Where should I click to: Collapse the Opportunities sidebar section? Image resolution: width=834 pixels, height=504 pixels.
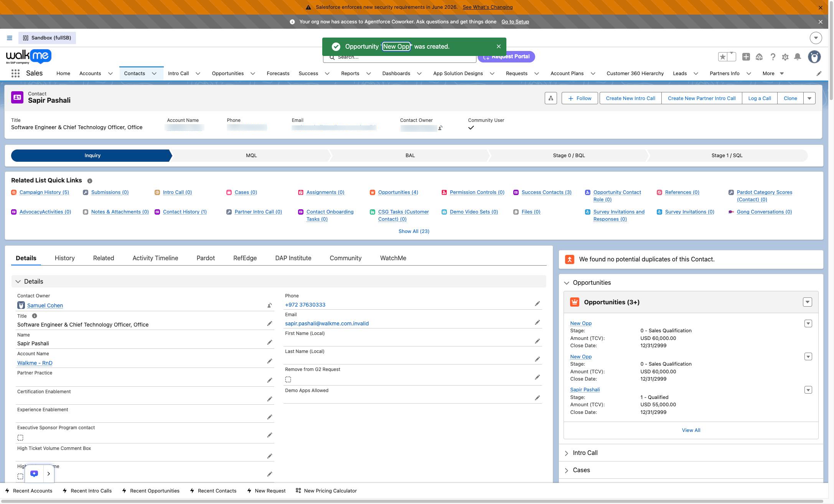(567, 283)
